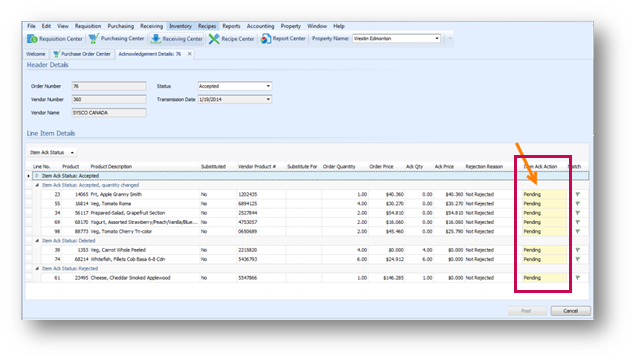
Task: Open the Property menu
Action: tap(290, 26)
